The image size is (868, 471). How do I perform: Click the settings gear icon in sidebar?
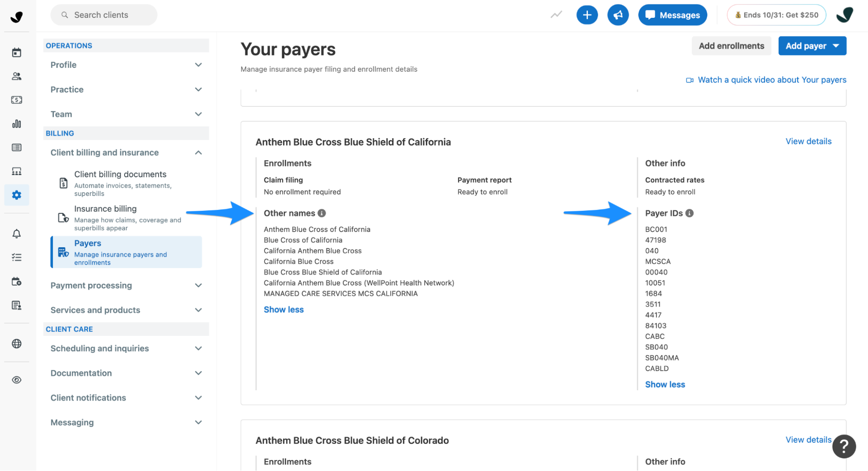click(x=17, y=195)
